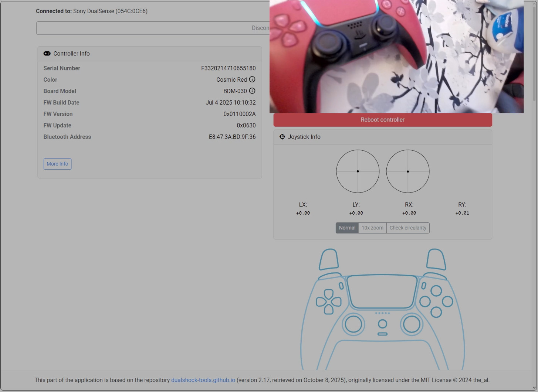Viewport: 538px width, 392px height.
Task: Click the crosshair icon beside Joystick Info
Action: (x=282, y=137)
